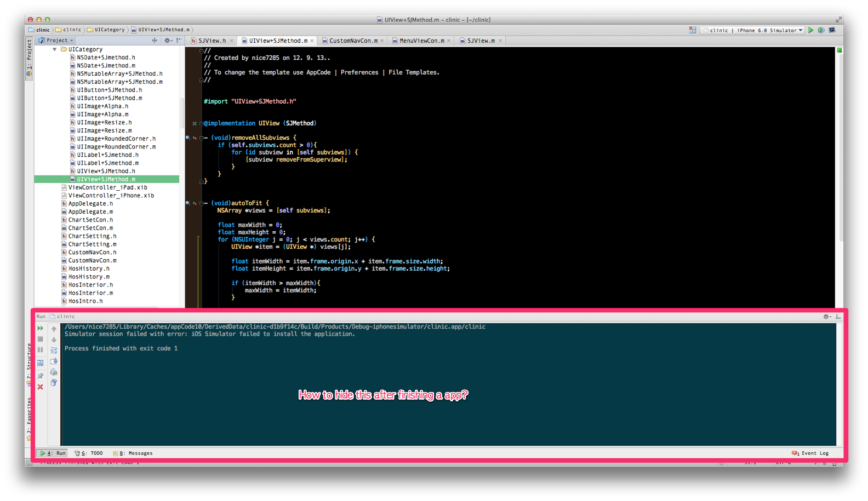Close the SJView.h editor tab
Image resolution: width=868 pixels, height=501 pixels.
(x=231, y=41)
